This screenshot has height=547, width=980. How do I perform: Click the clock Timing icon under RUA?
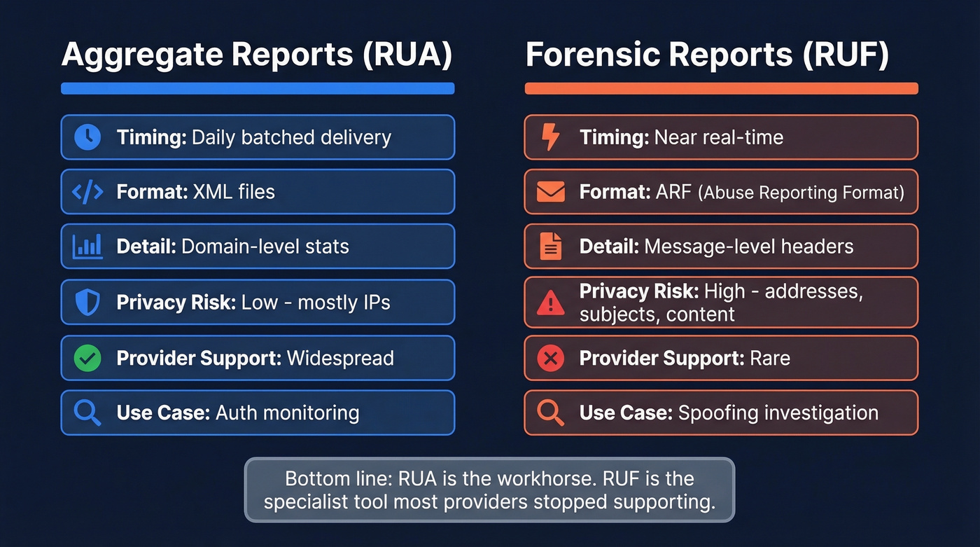coord(87,137)
